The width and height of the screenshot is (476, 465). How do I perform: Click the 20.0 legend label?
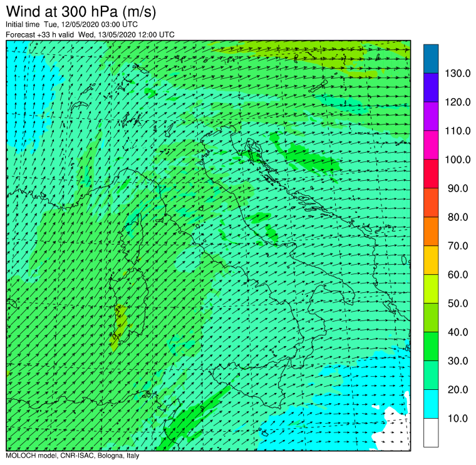tap(458, 390)
